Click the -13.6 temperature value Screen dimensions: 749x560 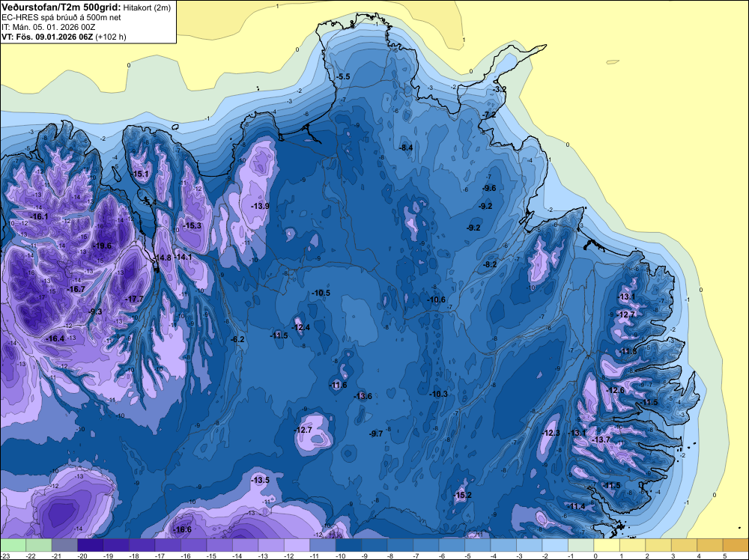363,396
